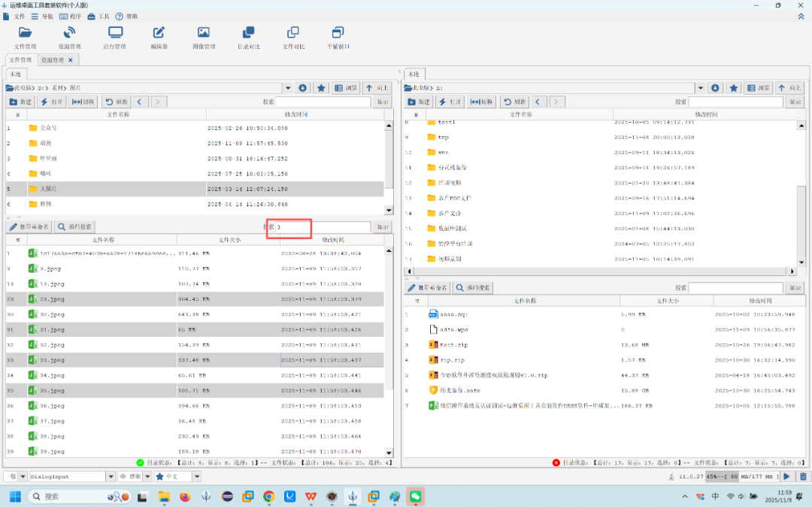Expand the right pane path dropdown
This screenshot has width=812, height=507.
(x=700, y=88)
